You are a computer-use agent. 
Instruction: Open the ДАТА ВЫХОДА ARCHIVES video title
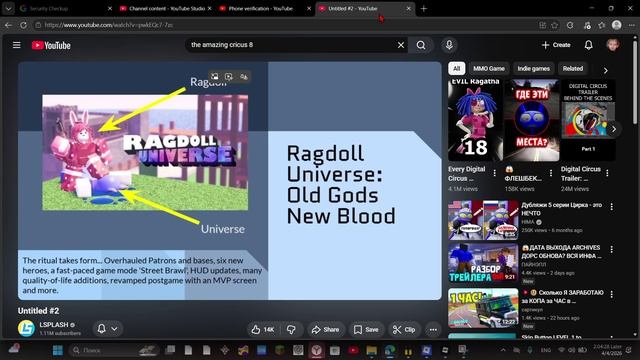[x=562, y=251]
